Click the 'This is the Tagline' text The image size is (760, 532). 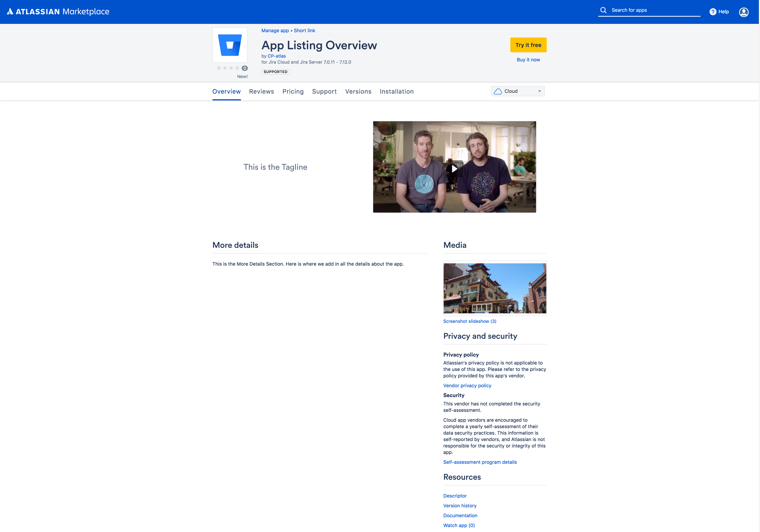pos(275,167)
